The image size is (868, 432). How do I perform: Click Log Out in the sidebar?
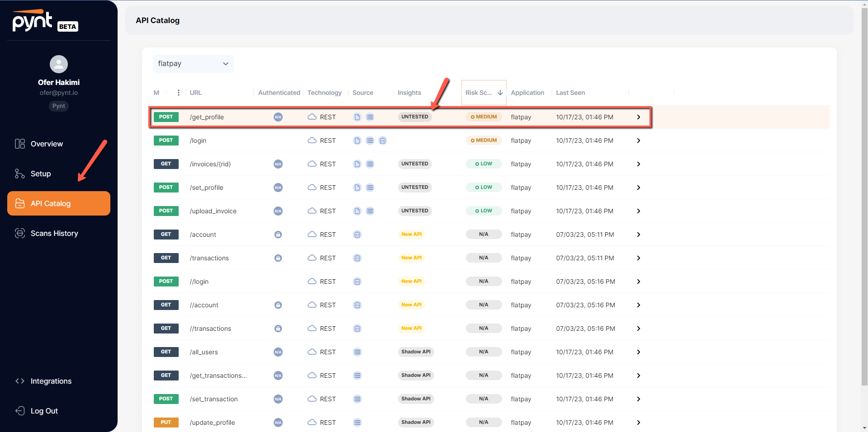click(x=44, y=411)
